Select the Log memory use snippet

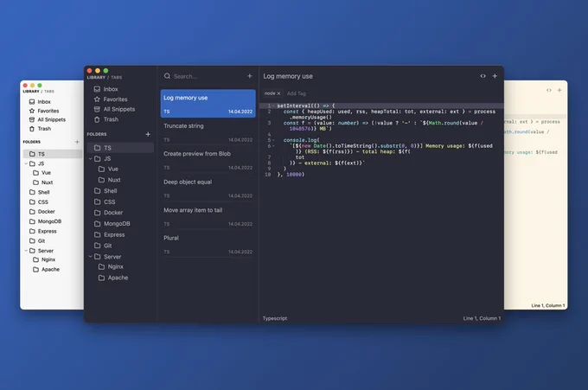coord(208,104)
